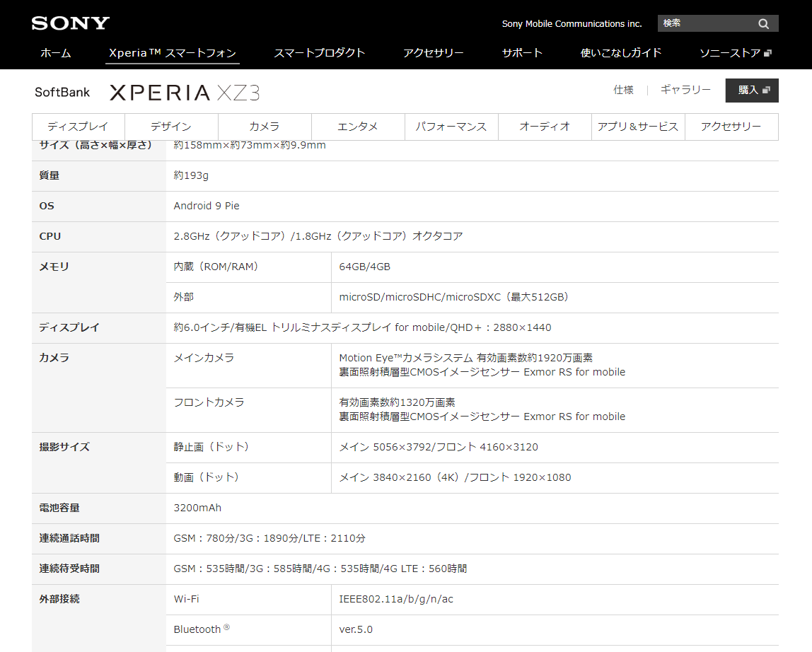The height and width of the screenshot is (652, 812).
Task: Switch to the オーディオ tab
Action: [545, 127]
